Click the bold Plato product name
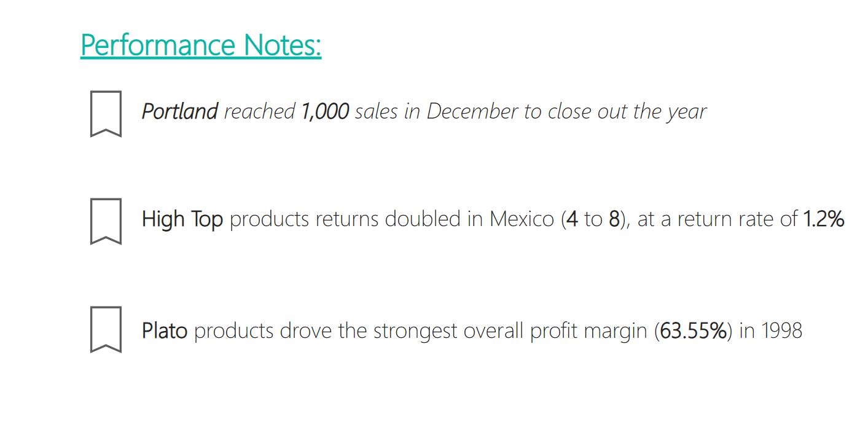This screenshot has width=868, height=430. pos(165,331)
